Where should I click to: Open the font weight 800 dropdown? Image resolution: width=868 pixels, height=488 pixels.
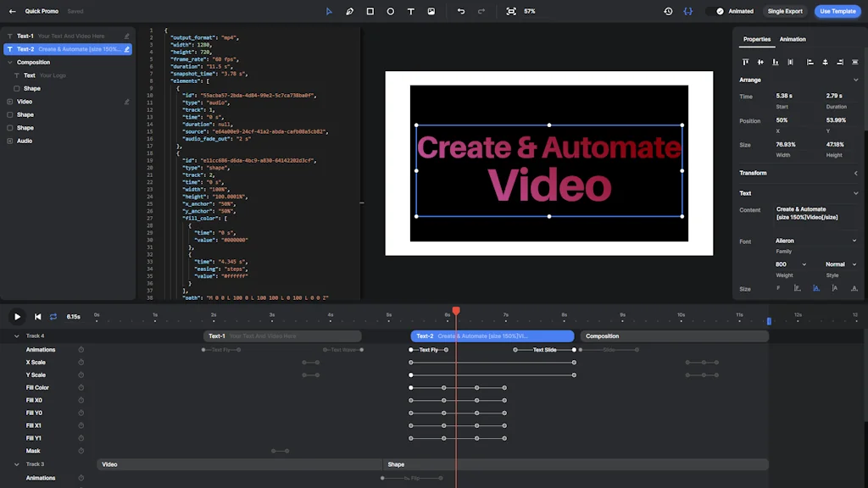[x=790, y=264]
